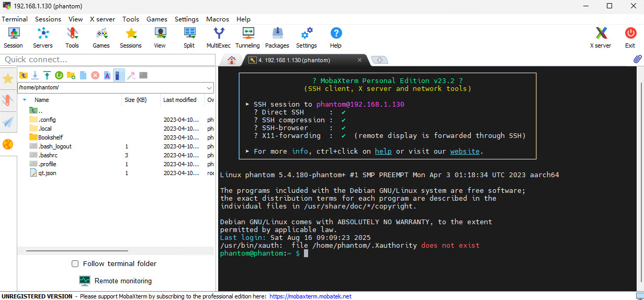Click the Exit power icon
Screen dimensions: 644x300
(630, 38)
